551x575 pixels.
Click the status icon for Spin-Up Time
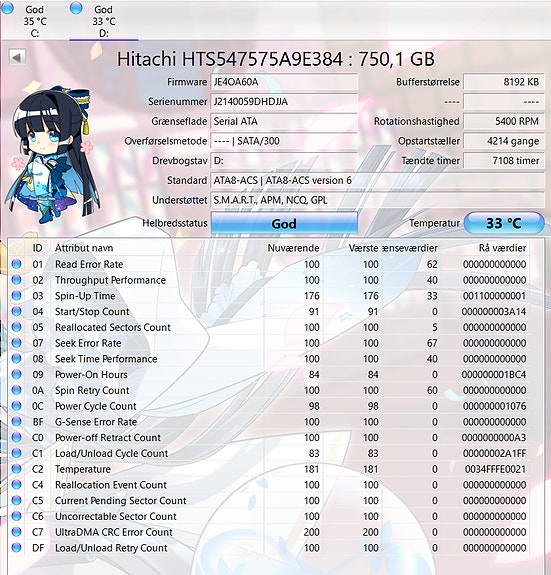(16, 296)
